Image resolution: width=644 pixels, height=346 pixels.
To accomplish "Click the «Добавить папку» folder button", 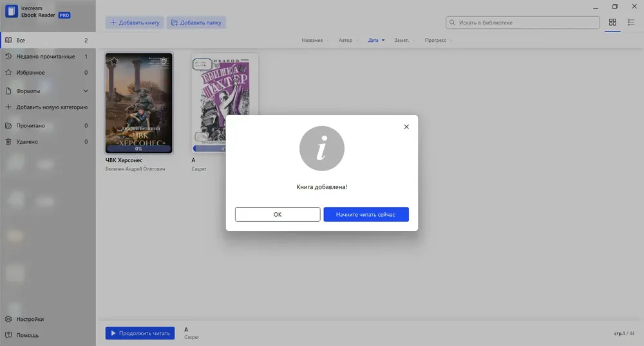I will [x=174, y=23].
